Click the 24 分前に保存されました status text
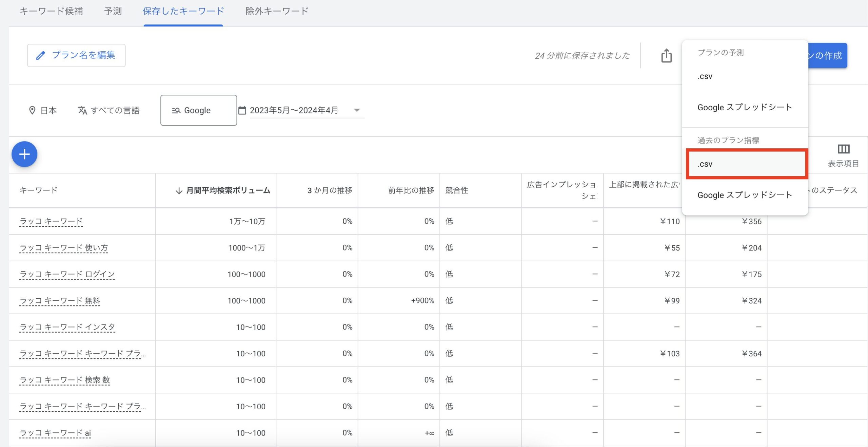The width and height of the screenshot is (868, 447). [x=582, y=56]
